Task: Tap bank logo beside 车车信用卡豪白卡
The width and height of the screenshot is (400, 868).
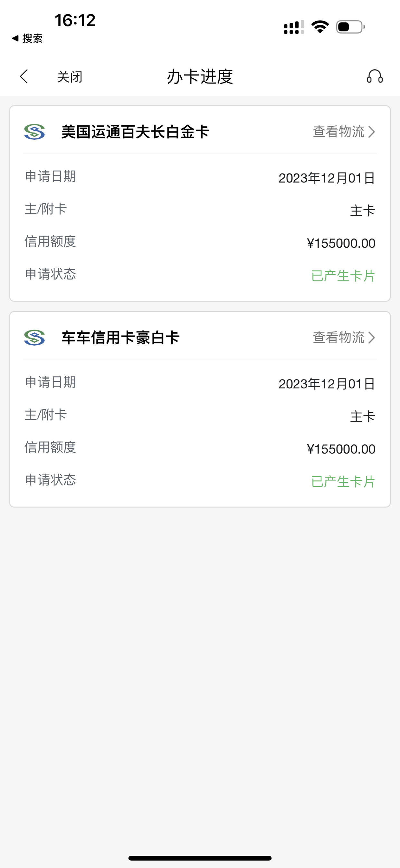Action: [34, 338]
